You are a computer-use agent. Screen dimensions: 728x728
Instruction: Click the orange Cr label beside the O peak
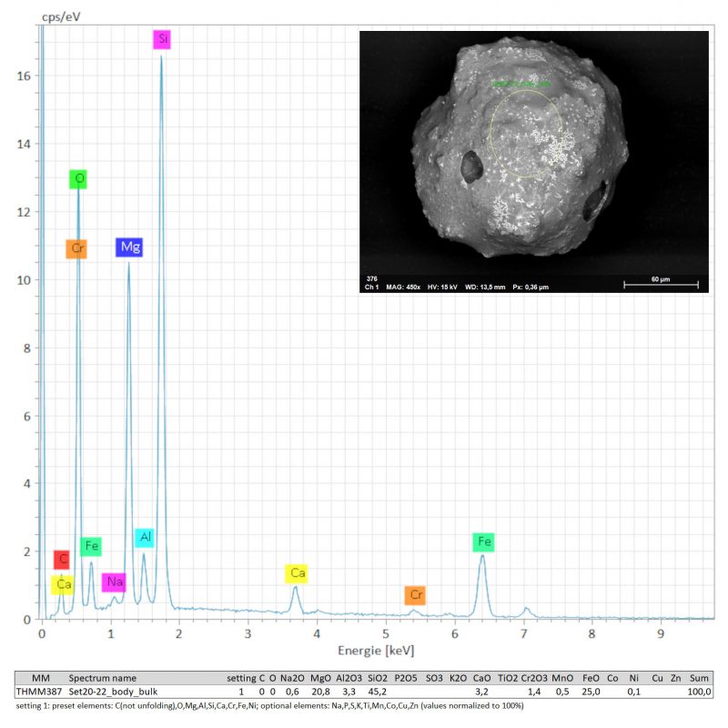(76, 248)
